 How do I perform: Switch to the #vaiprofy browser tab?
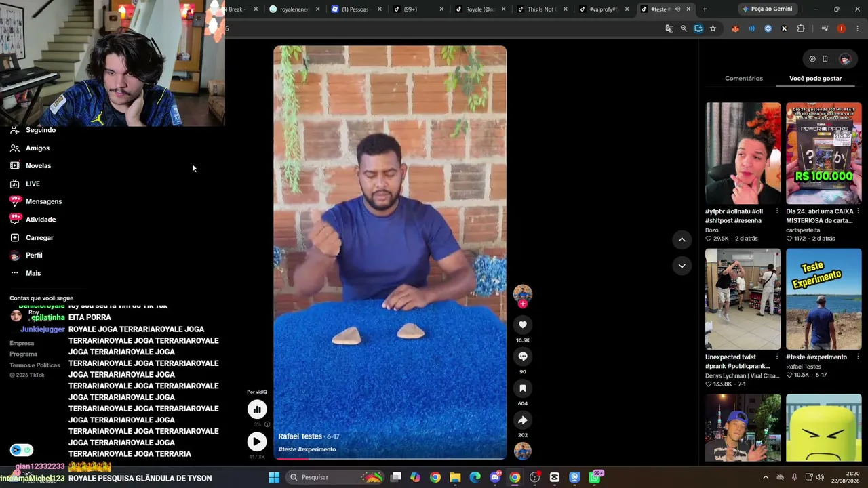pos(604,9)
